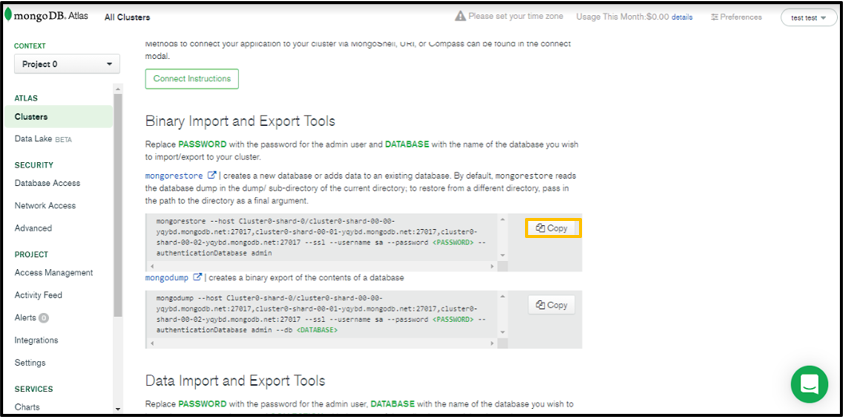Select Clusters in the sidebar
This screenshot has height=418, width=845.
click(x=31, y=117)
